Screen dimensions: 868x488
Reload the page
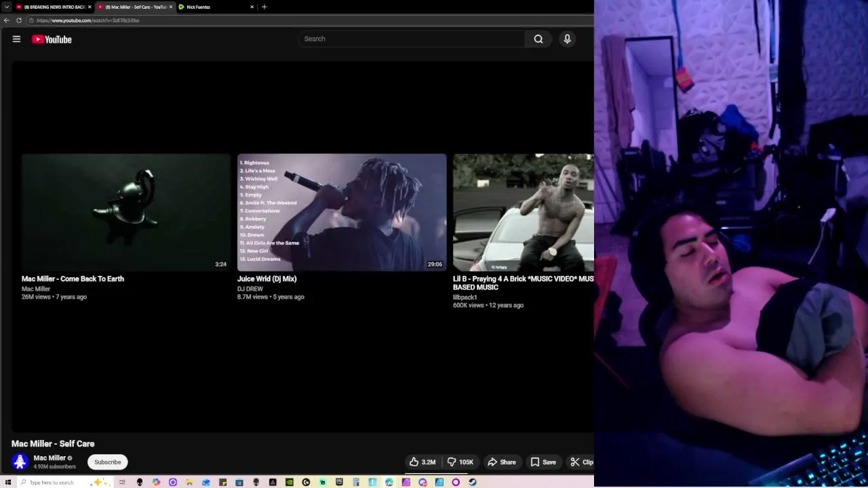tap(19, 20)
